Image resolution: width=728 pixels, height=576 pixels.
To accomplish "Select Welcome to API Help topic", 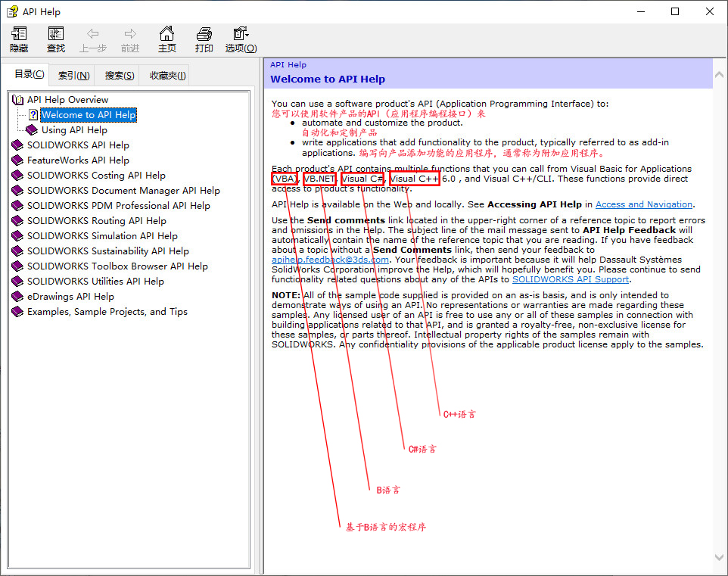I will tap(89, 115).
